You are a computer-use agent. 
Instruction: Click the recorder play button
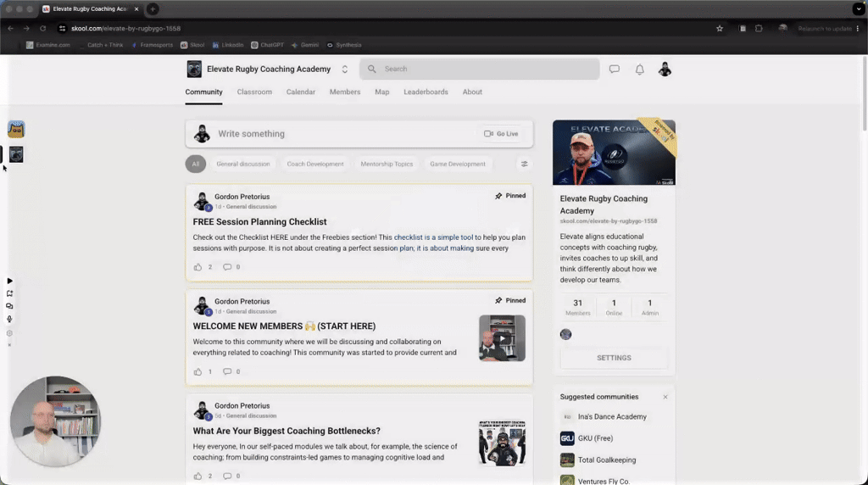9,282
